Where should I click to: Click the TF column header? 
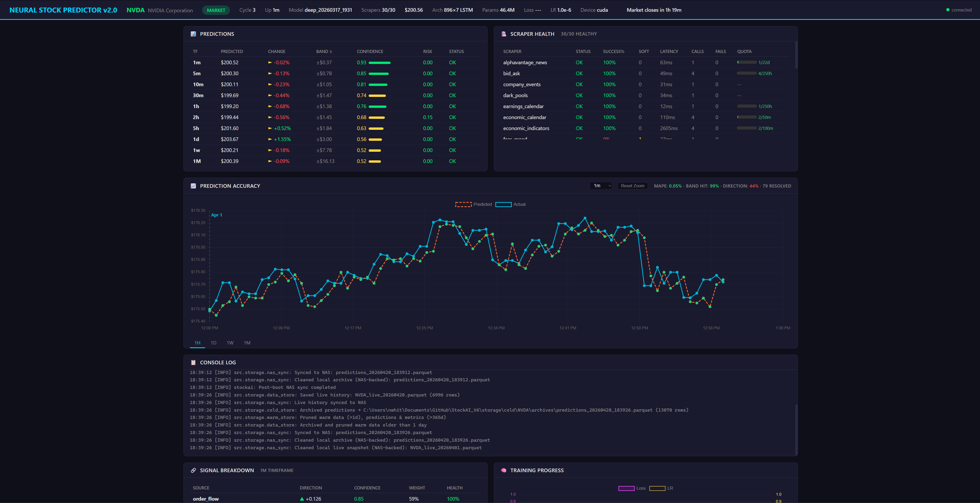click(x=195, y=51)
